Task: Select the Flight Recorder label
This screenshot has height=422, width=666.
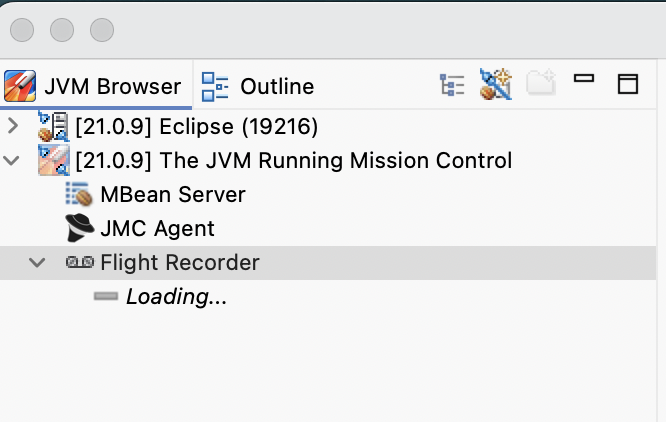Action: [x=179, y=263]
